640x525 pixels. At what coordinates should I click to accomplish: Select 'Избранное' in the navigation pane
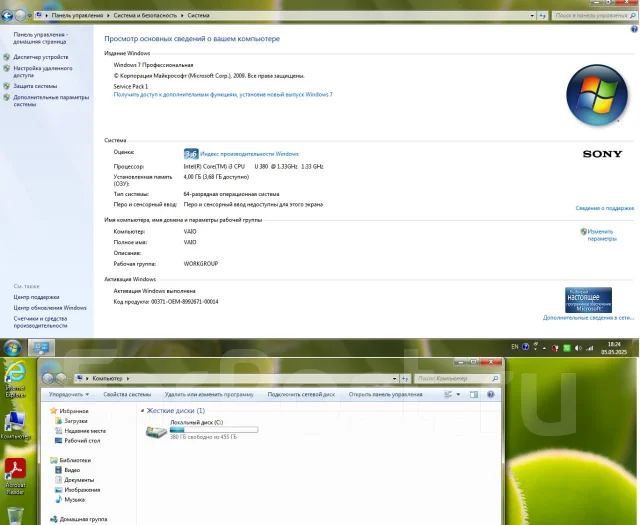tap(74, 411)
